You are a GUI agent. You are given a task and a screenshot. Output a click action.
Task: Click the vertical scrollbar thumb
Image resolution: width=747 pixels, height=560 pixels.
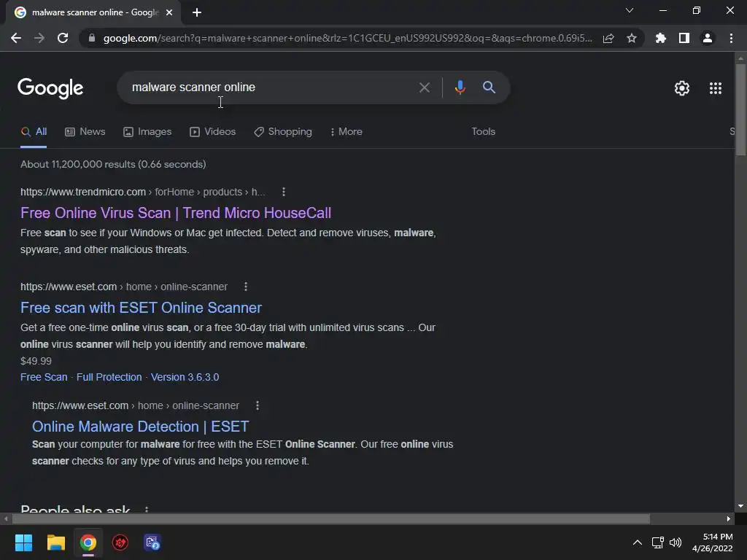740,109
